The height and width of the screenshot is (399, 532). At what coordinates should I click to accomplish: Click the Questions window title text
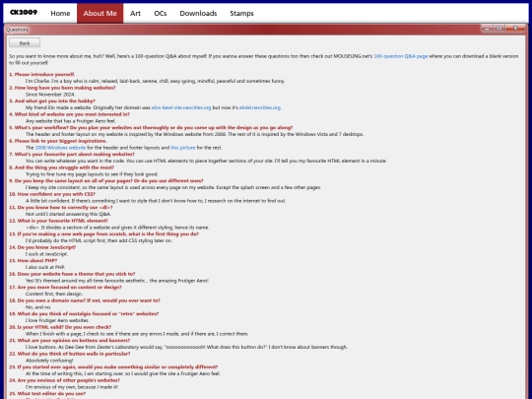(x=18, y=30)
